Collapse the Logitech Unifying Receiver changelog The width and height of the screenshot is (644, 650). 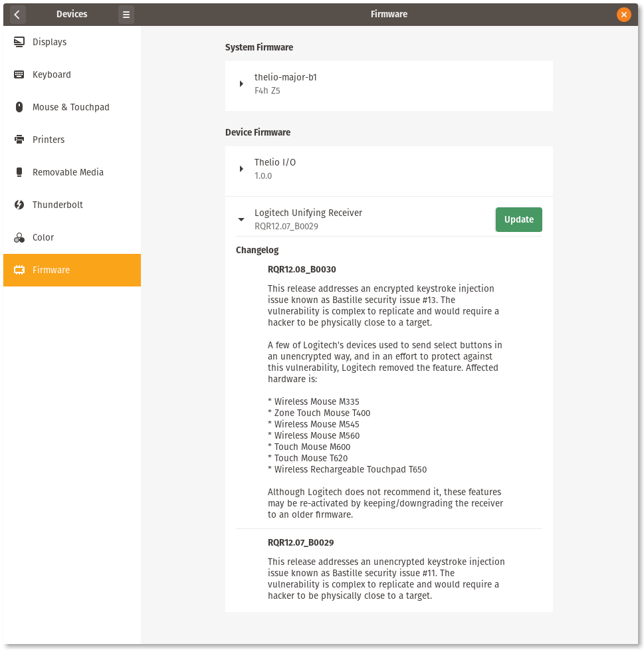tap(241, 219)
